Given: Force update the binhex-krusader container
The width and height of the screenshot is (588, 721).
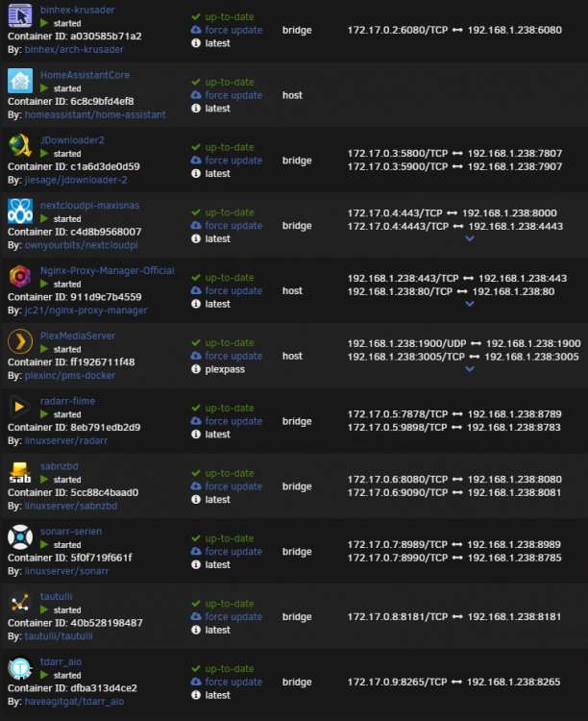Looking at the screenshot, I should [x=233, y=31].
